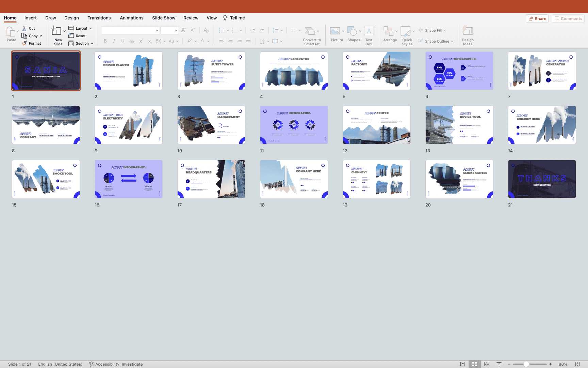
Task: Open the Section dropdown menu
Action: (92, 43)
